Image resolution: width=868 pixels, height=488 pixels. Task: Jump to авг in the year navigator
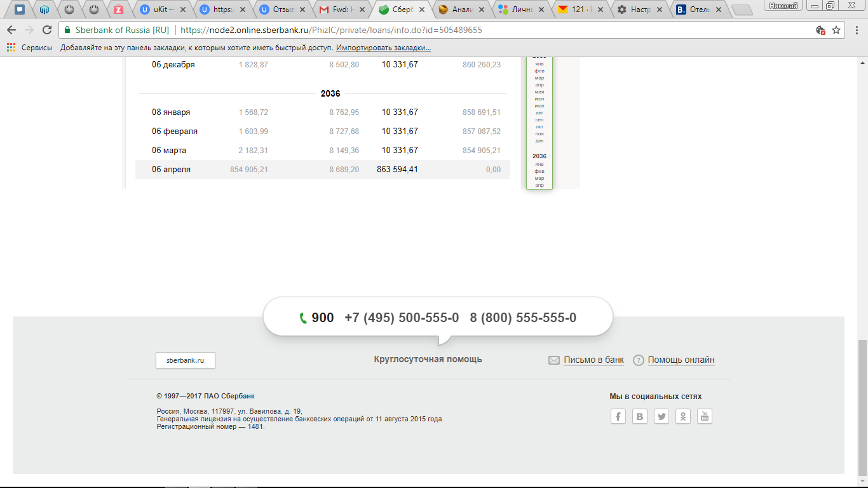539,113
